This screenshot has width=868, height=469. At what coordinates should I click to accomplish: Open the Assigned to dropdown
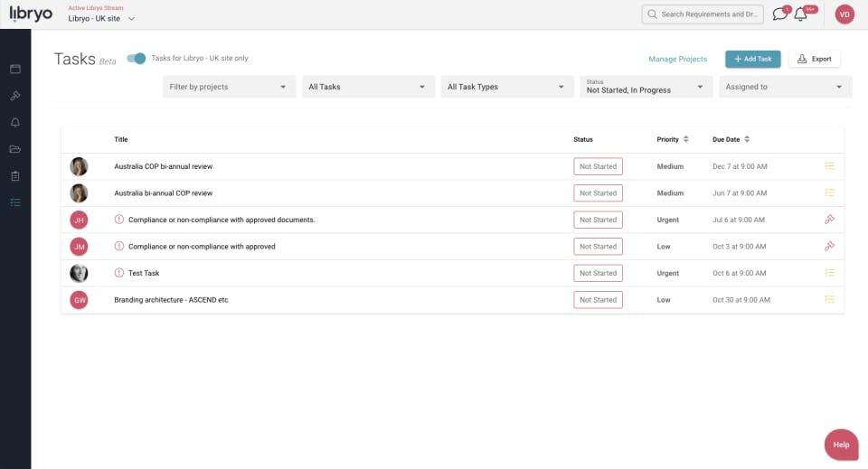click(x=785, y=87)
